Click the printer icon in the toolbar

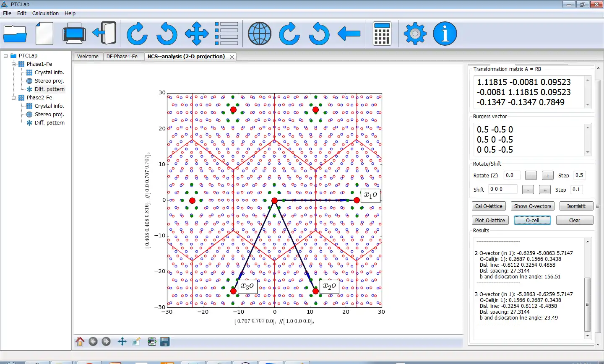(74, 34)
